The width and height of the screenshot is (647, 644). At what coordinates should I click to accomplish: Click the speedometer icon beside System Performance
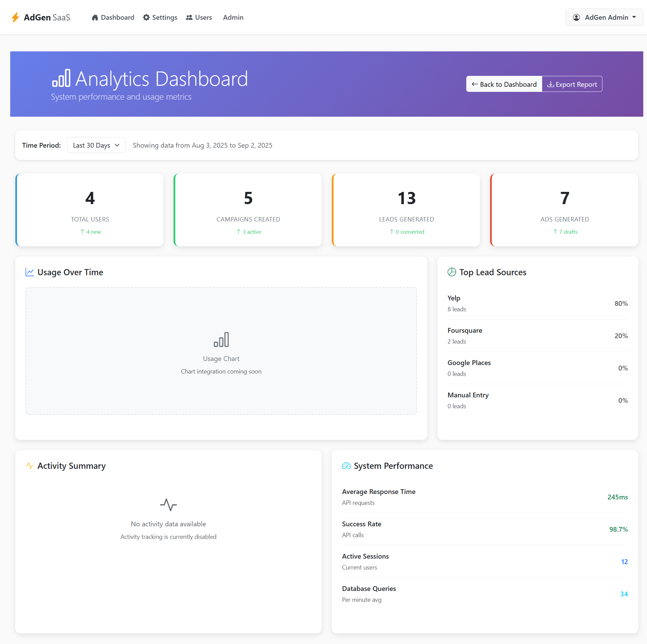pyautogui.click(x=346, y=466)
